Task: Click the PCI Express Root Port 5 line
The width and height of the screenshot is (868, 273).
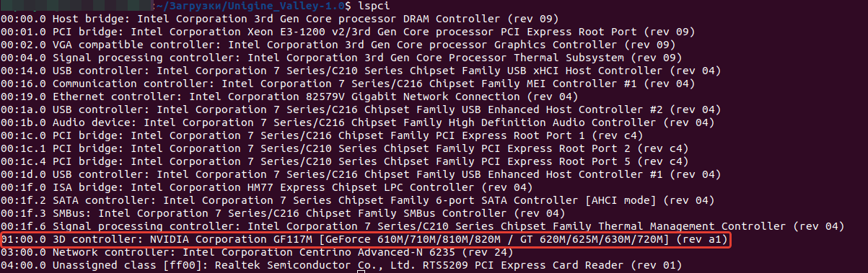Action: point(344,161)
